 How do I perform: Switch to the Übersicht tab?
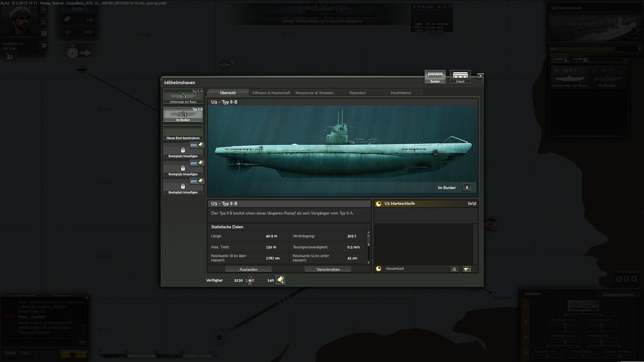[228, 93]
